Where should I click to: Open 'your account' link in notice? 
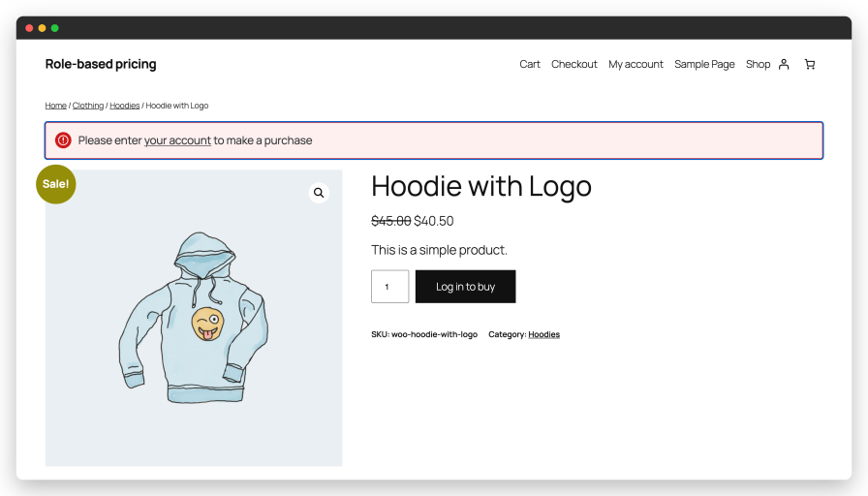[177, 140]
